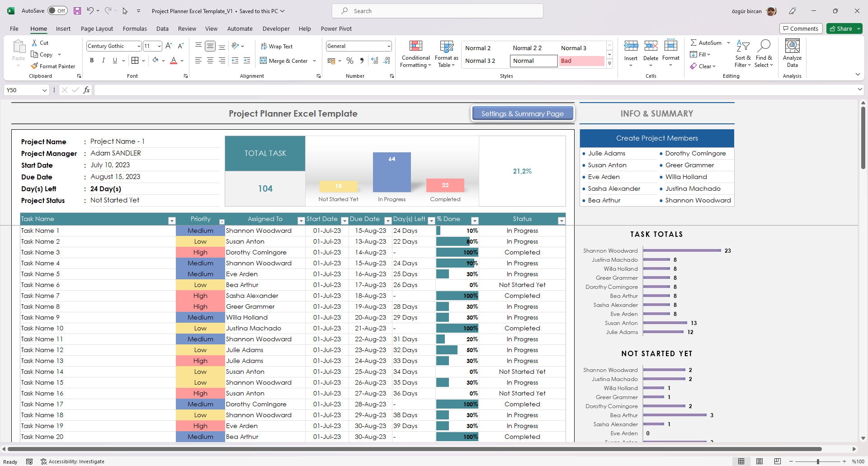Toggle the AutoSave switch
This screenshot has width=868, height=466.
coord(57,11)
